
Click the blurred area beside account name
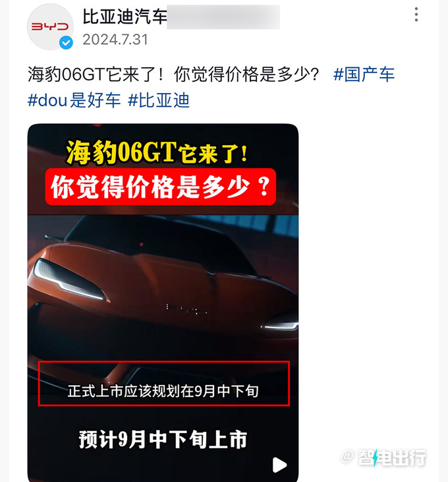223,17
